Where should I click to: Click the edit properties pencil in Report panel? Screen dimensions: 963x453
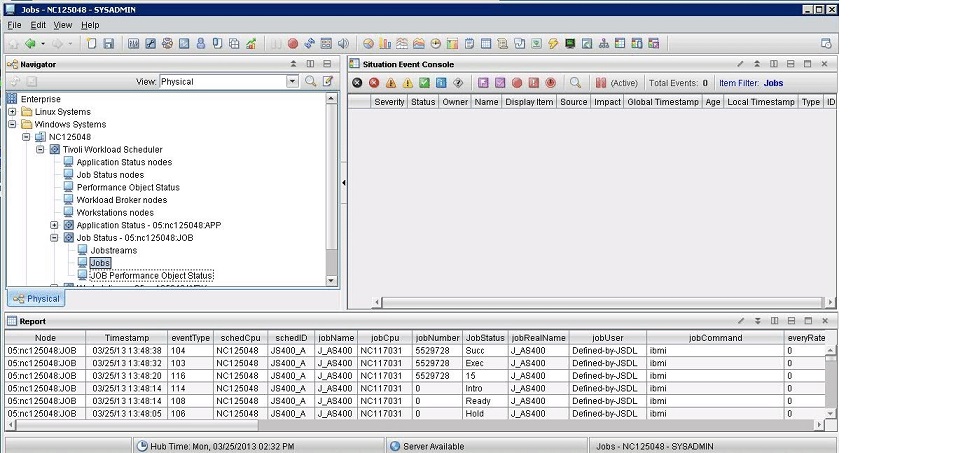(741, 321)
